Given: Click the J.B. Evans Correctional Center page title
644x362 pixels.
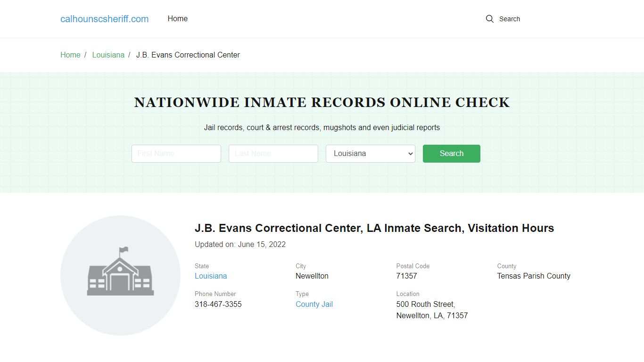Looking at the screenshot, I should click(x=374, y=228).
